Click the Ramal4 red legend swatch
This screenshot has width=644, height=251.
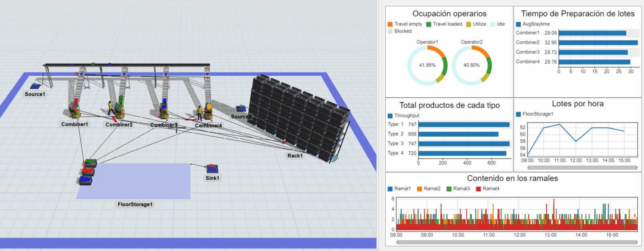478,189
